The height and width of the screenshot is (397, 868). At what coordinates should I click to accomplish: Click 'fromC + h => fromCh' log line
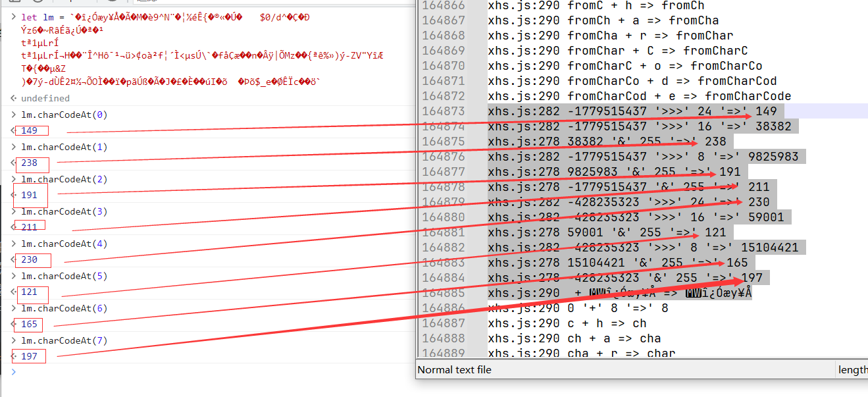click(596, 5)
